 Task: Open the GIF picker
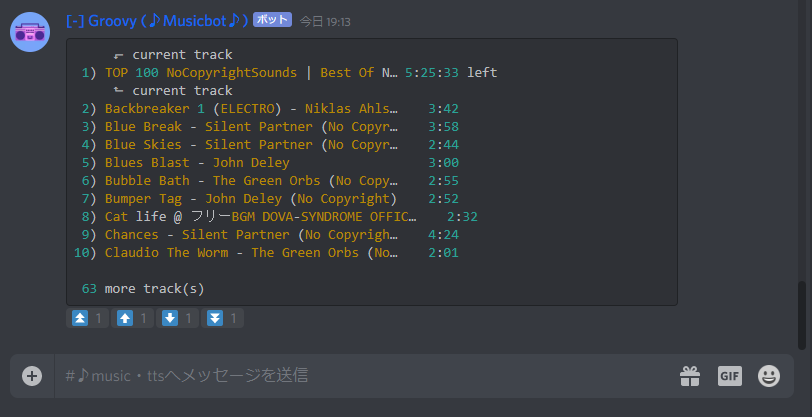pos(730,376)
